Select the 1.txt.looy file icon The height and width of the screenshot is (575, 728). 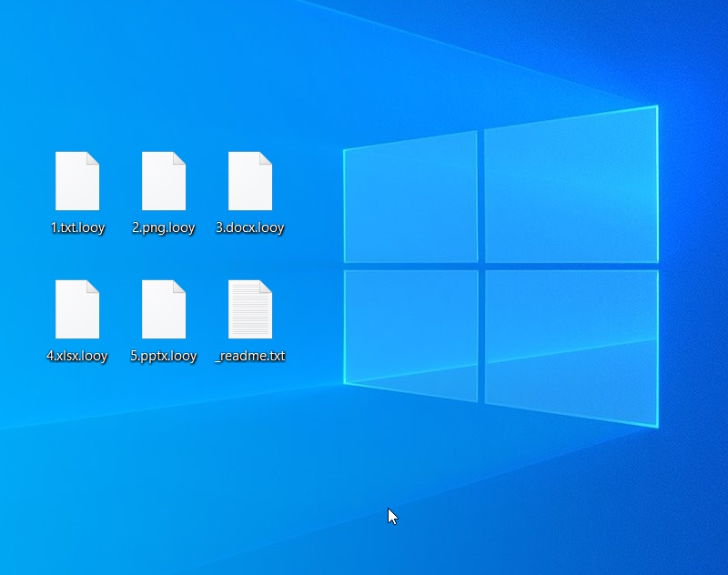pos(77,181)
